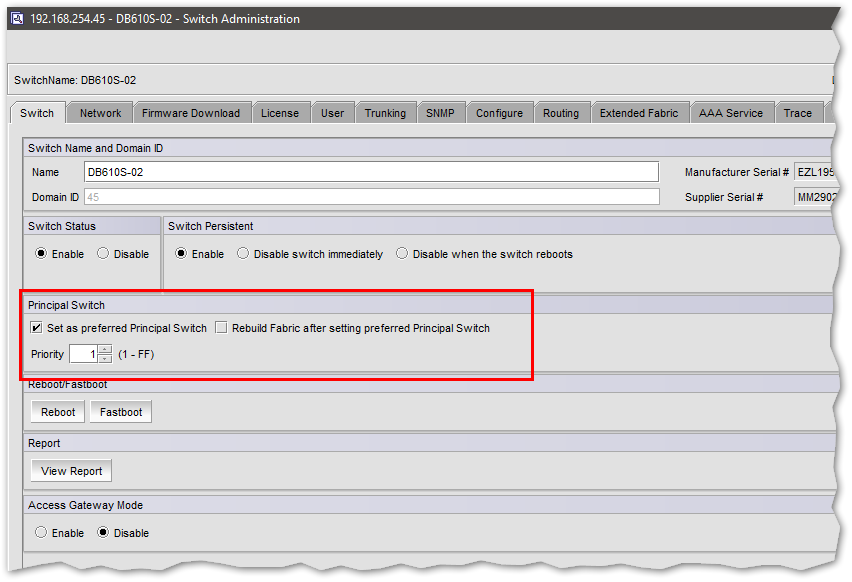Screen dimensions: 852x582
Task: Click the View Report button
Action: click(x=72, y=471)
